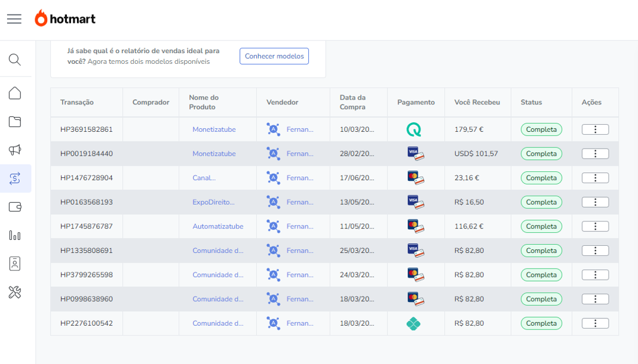This screenshot has width=638, height=364.
Task: Click amount USD$ 101,57
Action: [476, 153]
